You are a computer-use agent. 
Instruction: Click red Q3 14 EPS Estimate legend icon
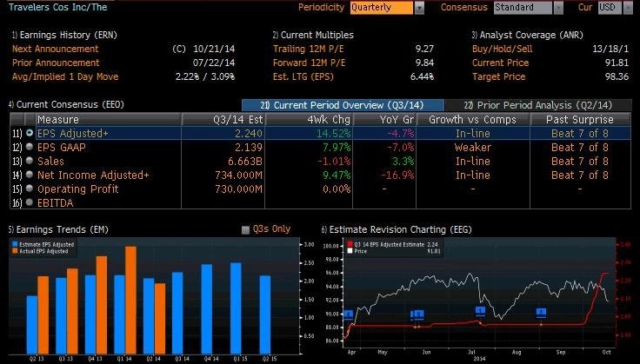click(350, 245)
